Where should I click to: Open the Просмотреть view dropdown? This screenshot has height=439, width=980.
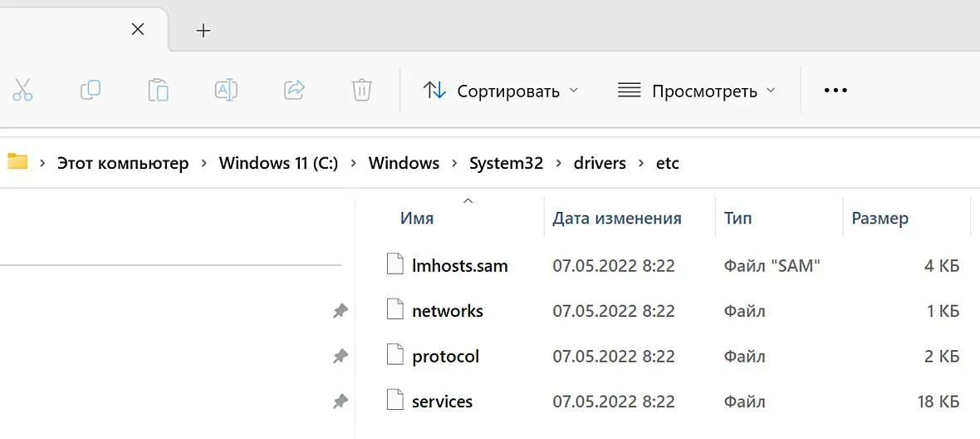(697, 91)
